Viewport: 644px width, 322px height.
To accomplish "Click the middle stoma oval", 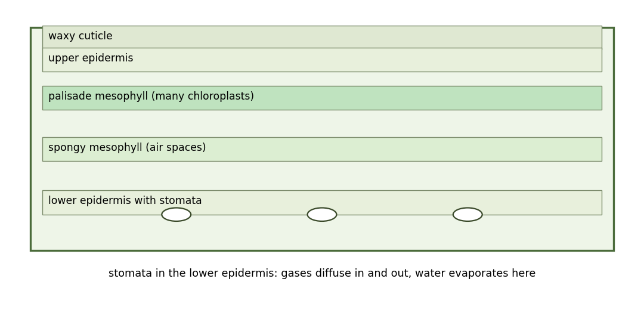I will click(322, 215).
